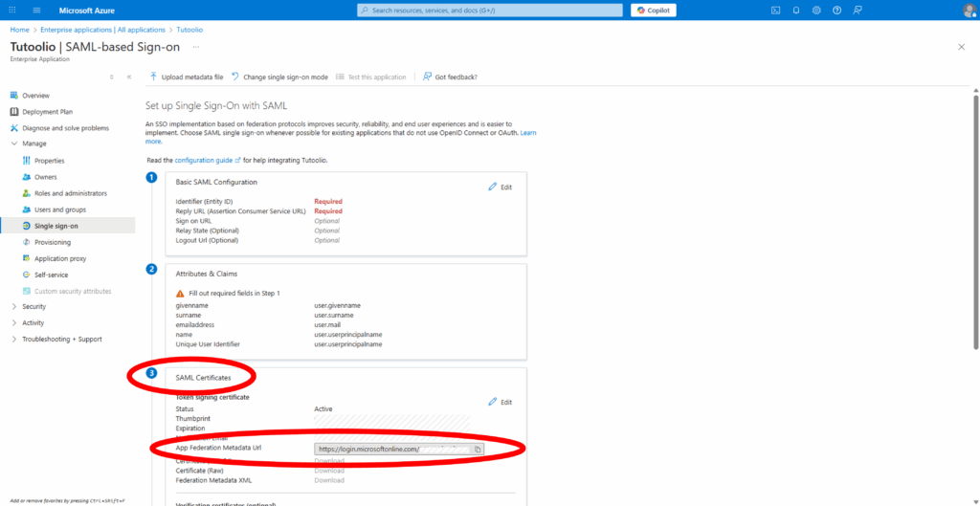Click the Help question mark icon
The height and width of the screenshot is (506, 980).
837,10
